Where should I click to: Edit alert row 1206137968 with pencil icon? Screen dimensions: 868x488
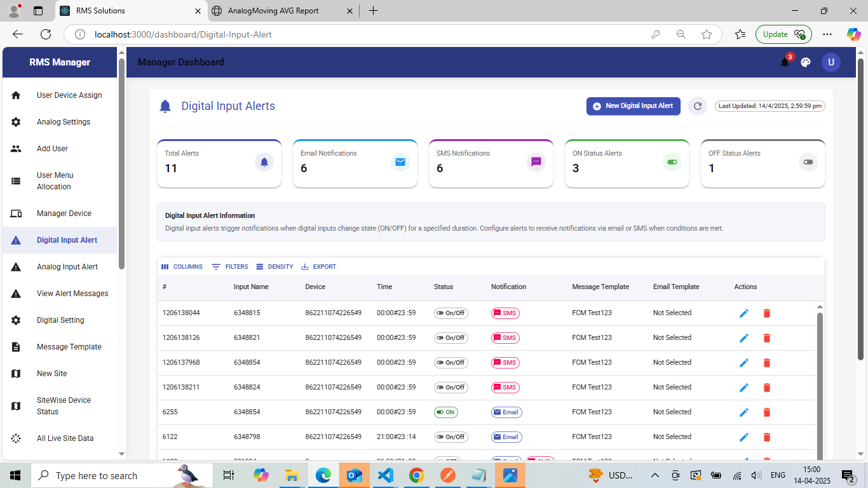(744, 363)
